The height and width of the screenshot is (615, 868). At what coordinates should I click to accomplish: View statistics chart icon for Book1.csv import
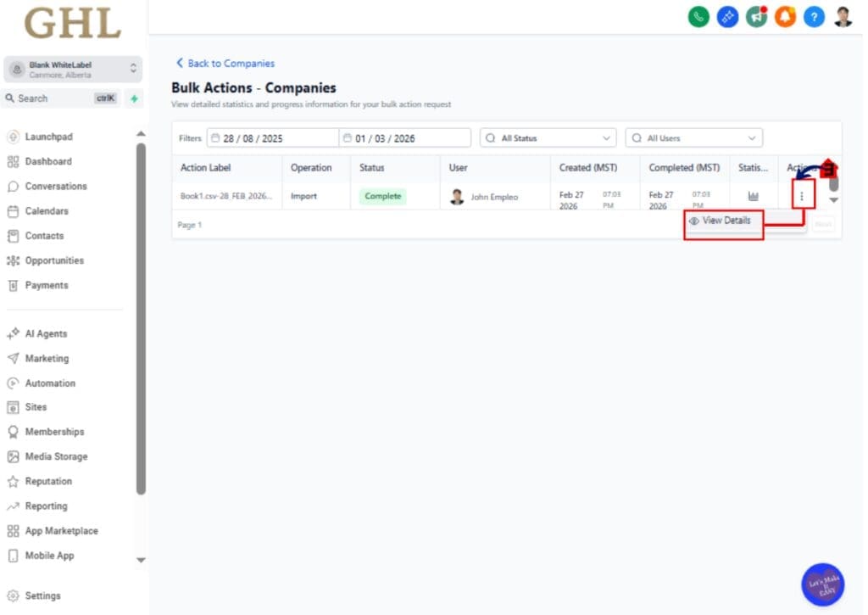[754, 196]
